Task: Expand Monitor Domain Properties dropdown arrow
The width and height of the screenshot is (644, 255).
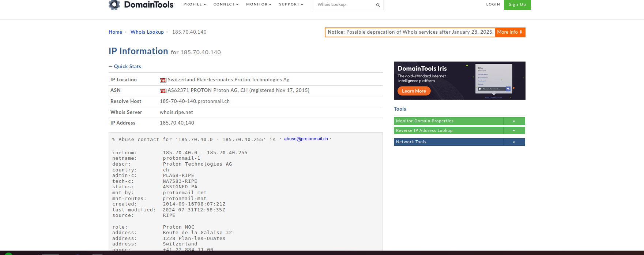Action: [514, 121]
